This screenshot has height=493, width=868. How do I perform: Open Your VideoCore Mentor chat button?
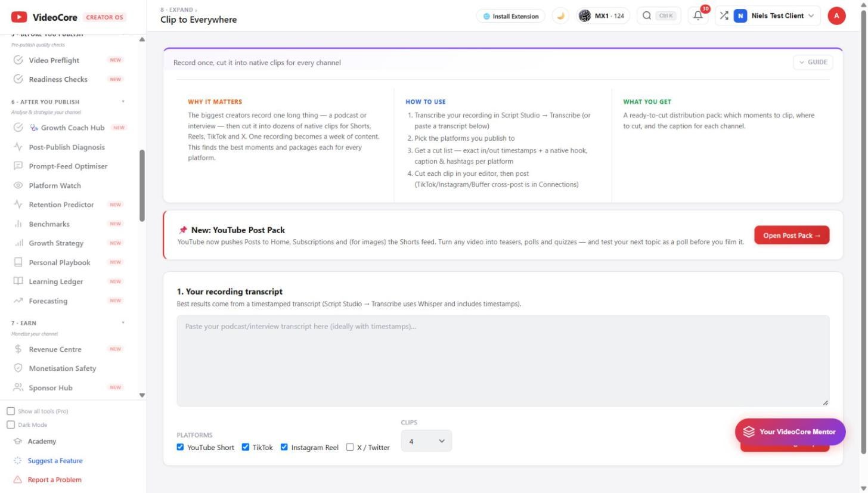[790, 432]
